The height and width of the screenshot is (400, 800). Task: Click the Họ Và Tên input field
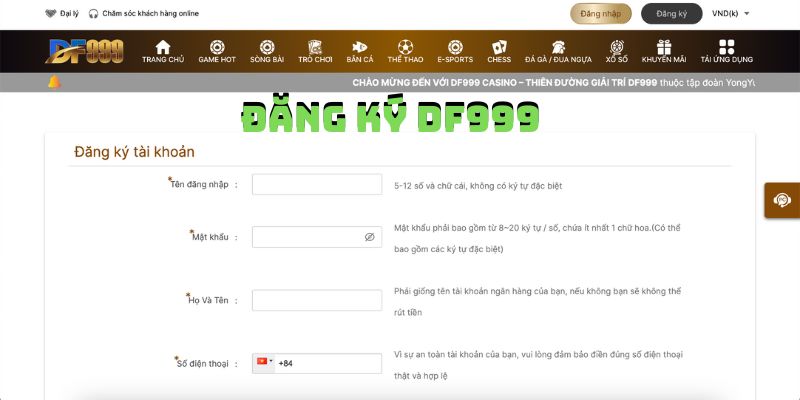(317, 300)
